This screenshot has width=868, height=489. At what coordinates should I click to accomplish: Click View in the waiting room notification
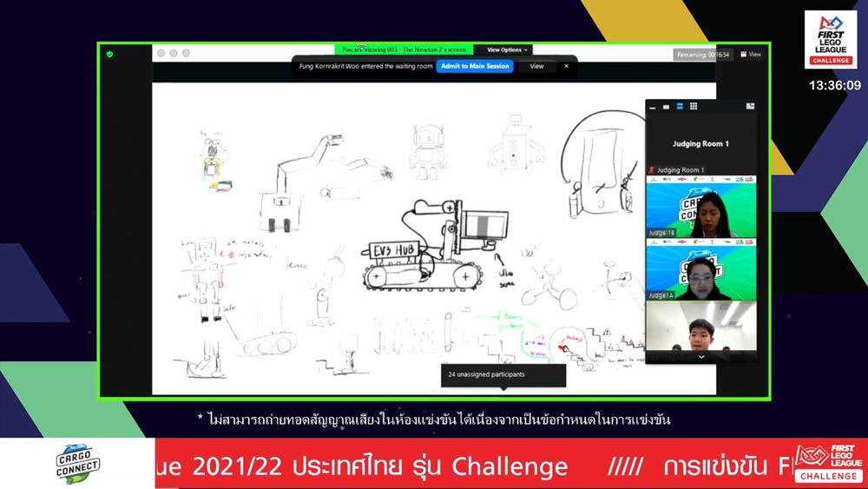pyautogui.click(x=536, y=66)
